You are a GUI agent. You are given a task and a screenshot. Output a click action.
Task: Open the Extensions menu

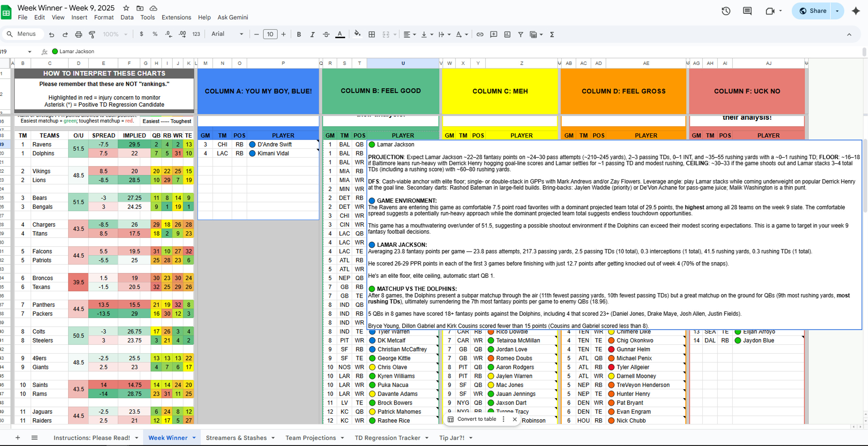(176, 17)
